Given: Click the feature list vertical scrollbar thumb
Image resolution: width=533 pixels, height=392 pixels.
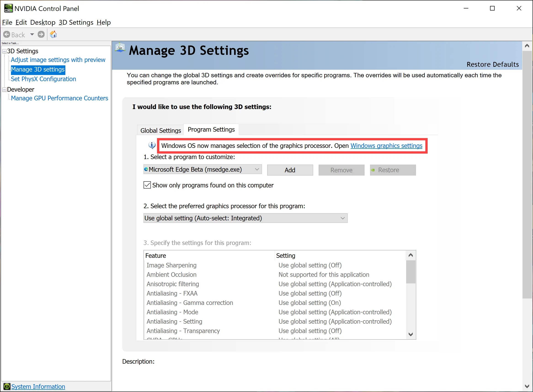Looking at the screenshot, I should click(x=410, y=272).
